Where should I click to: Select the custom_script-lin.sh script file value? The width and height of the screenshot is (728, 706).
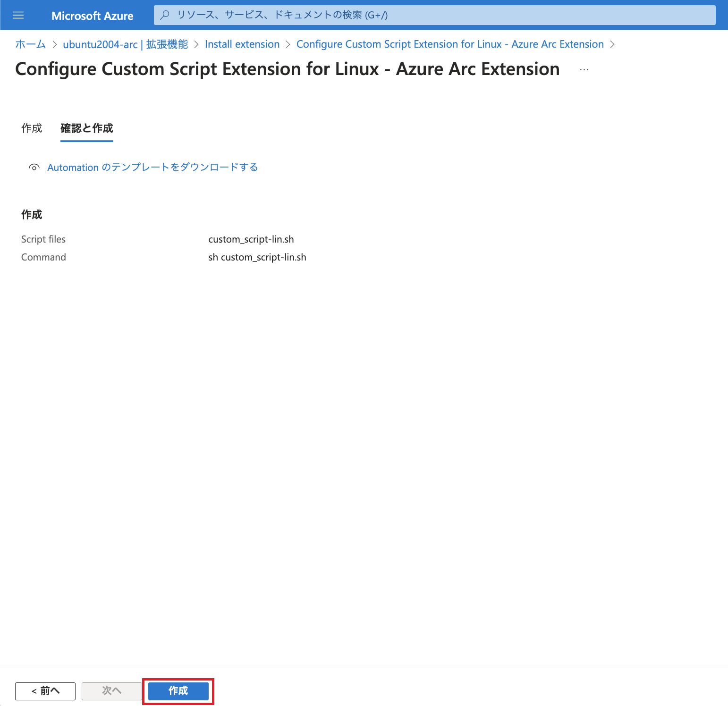(251, 239)
